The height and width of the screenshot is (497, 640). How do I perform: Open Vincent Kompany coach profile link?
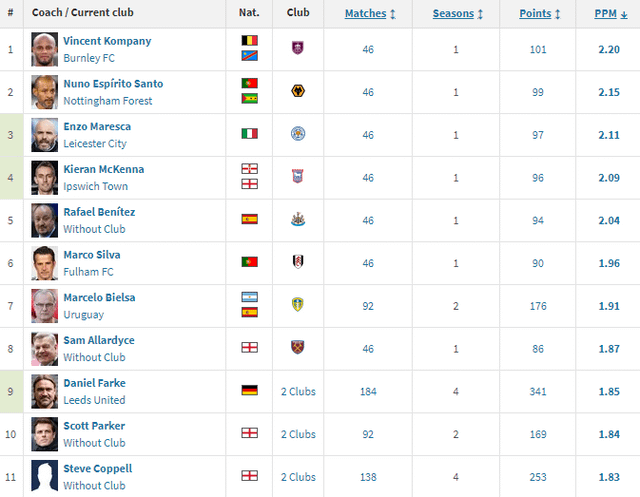(x=107, y=41)
